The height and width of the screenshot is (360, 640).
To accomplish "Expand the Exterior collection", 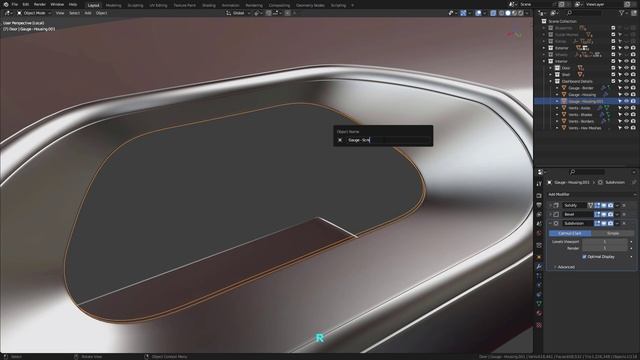I will pyautogui.click(x=544, y=48).
